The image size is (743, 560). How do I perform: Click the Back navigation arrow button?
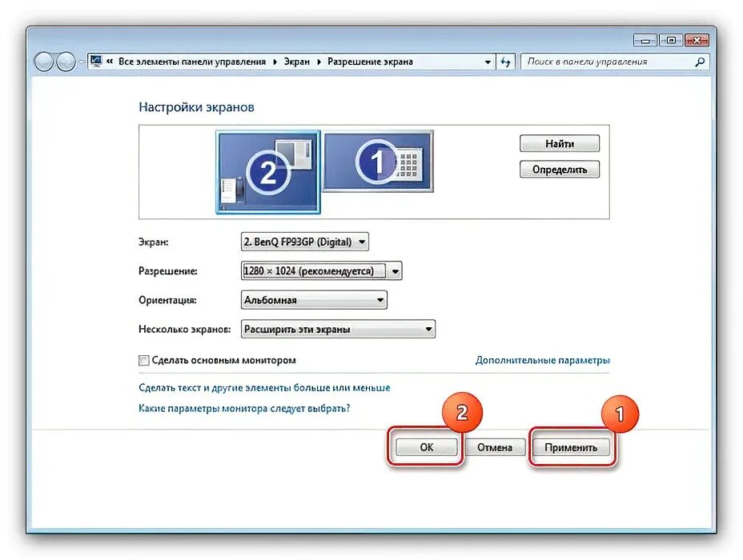43,62
